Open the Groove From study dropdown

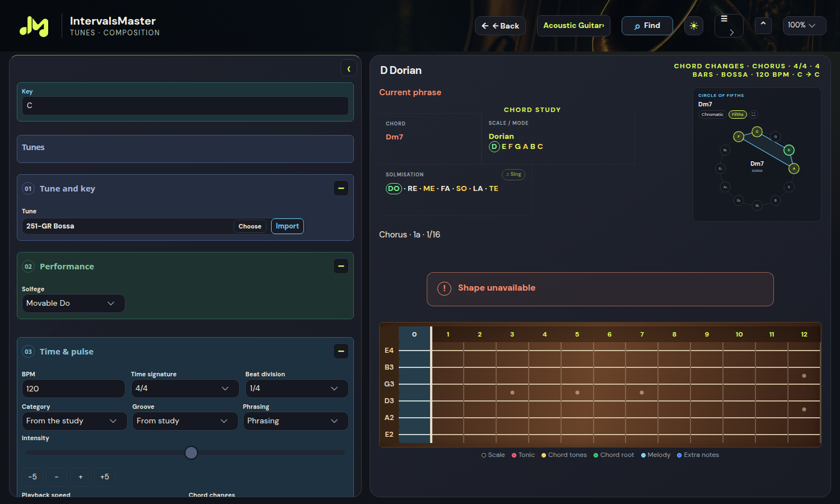pyautogui.click(x=185, y=421)
